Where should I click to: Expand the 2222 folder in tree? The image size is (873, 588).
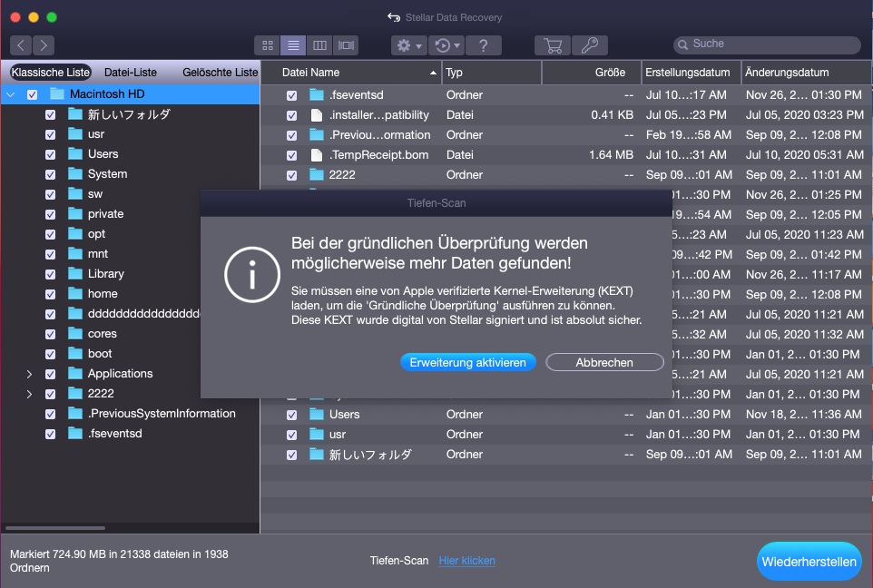[29, 394]
